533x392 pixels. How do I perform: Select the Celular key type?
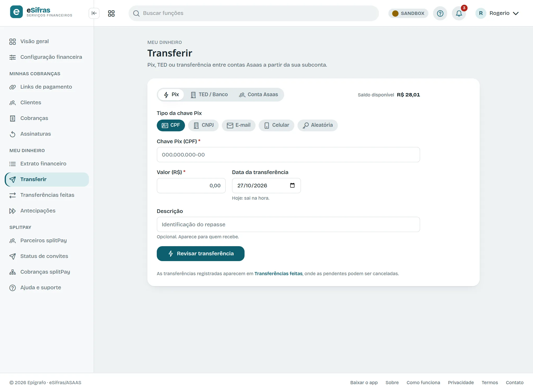276,125
